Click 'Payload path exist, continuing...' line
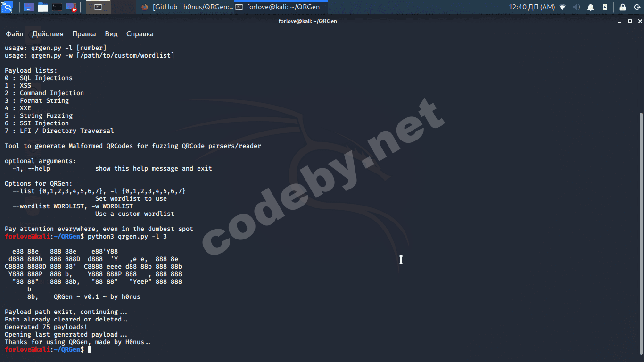Viewport: 644px width, 362px height. [x=66, y=312]
